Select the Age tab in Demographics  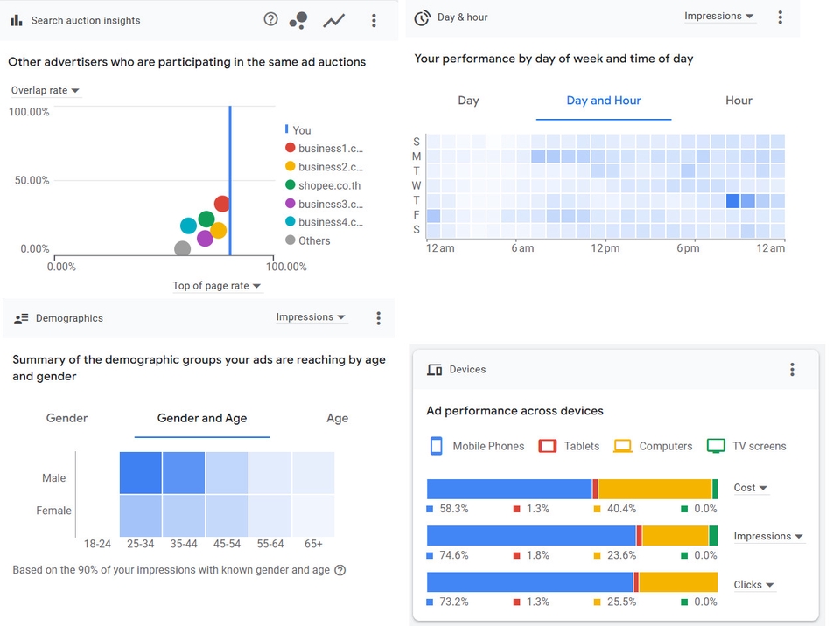click(x=338, y=418)
